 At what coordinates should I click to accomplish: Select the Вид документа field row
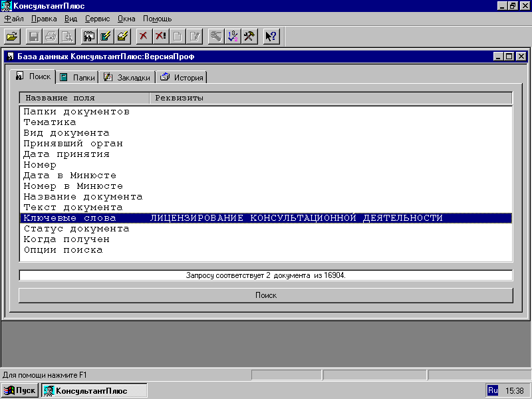266,133
